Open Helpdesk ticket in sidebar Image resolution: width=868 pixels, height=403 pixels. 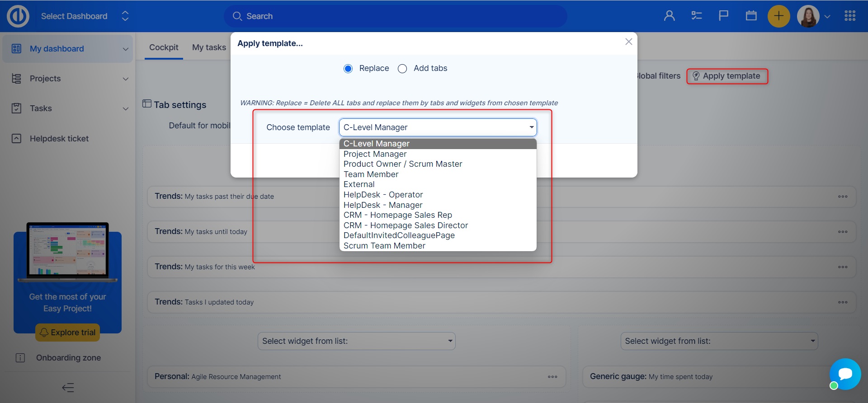(x=59, y=139)
